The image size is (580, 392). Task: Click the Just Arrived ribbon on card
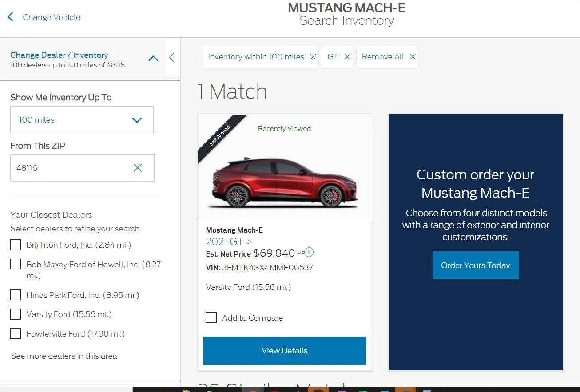220,136
